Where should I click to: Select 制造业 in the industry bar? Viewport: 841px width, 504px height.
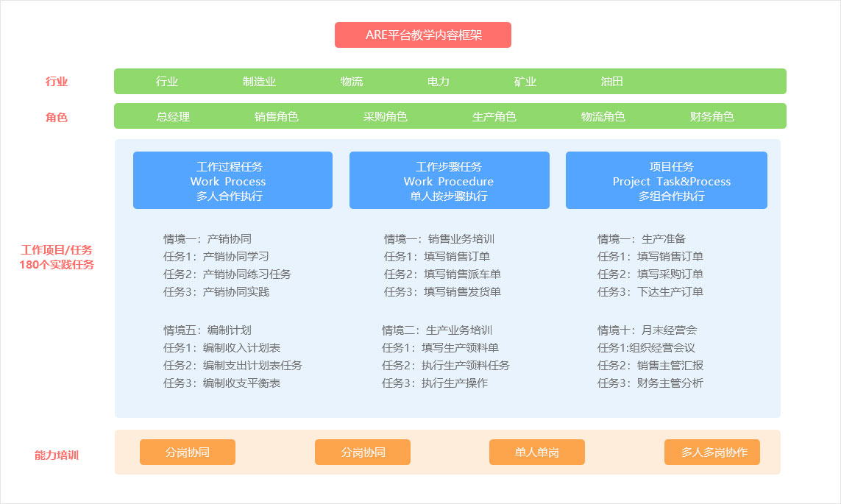[259, 82]
